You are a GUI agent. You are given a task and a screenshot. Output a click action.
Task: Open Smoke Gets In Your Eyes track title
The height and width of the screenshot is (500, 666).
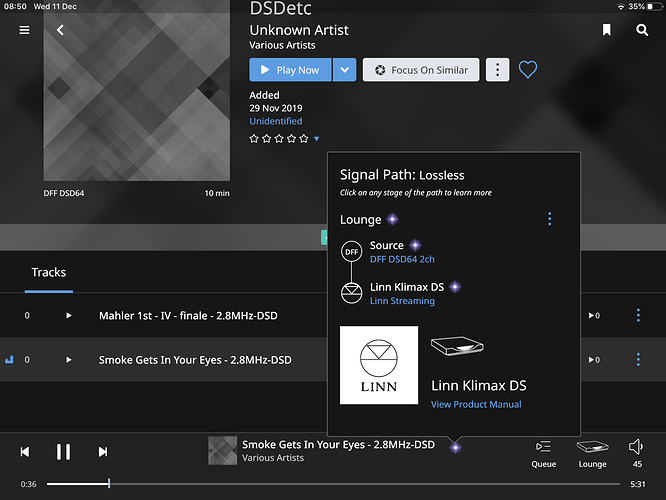coord(195,360)
